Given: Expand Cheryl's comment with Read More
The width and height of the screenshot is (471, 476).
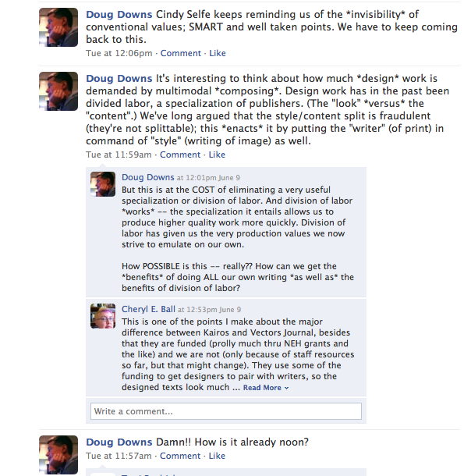Looking at the screenshot, I should pyautogui.click(x=262, y=388).
